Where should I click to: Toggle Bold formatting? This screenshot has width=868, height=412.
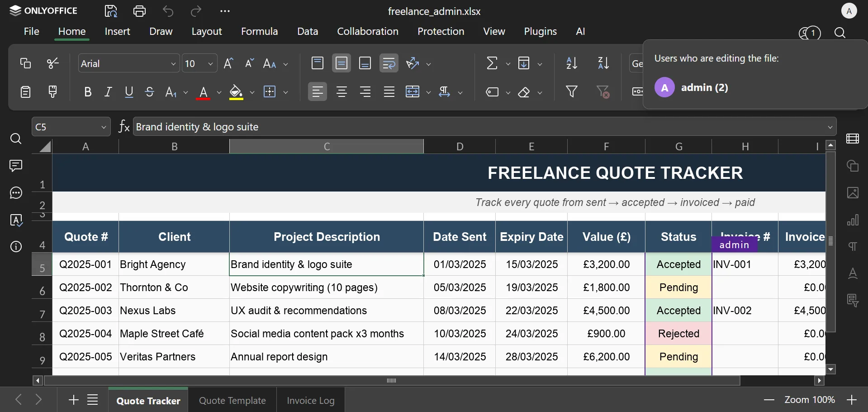(88, 92)
